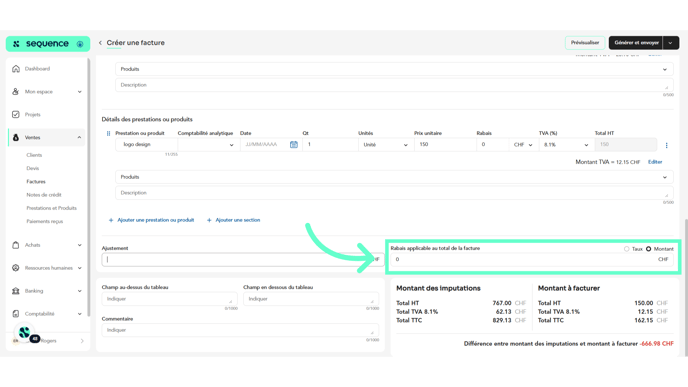Click Ajouter une prestation ou produit
This screenshot has height=387, width=688.
pos(151,220)
